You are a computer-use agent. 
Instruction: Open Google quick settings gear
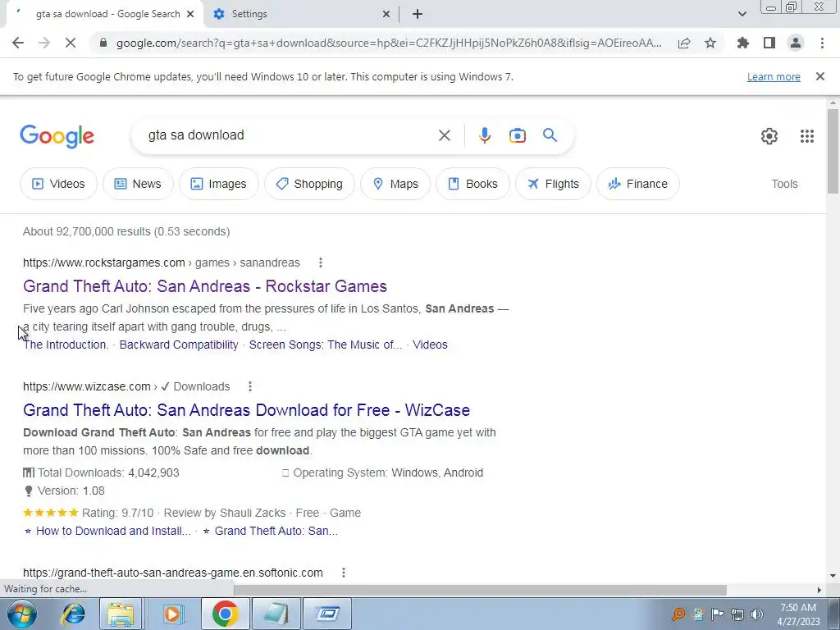(769, 136)
